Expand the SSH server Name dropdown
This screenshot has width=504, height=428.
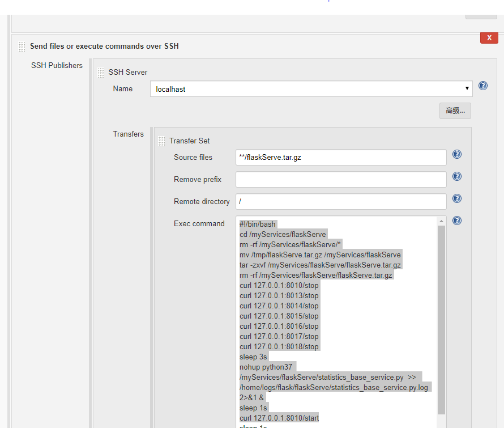[311, 89]
